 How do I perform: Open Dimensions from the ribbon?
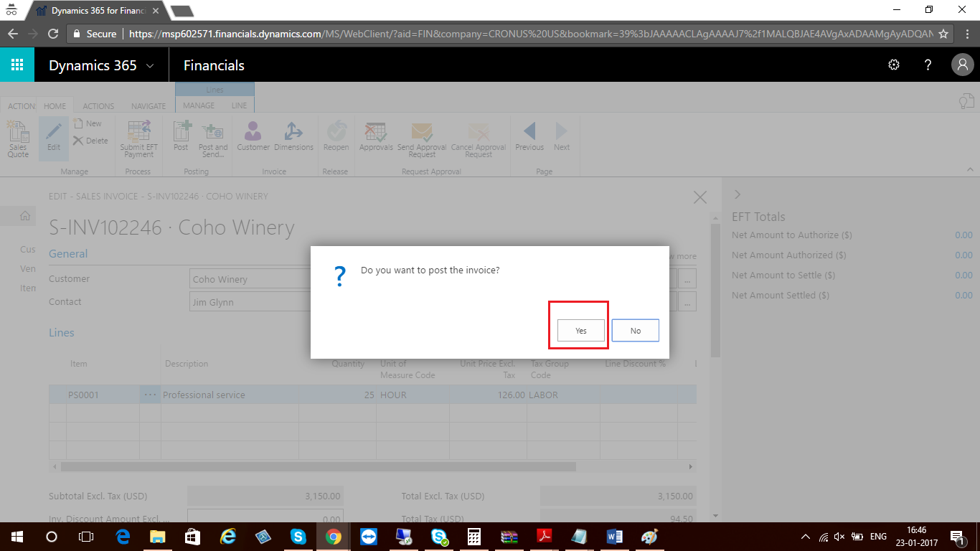pyautogui.click(x=294, y=136)
